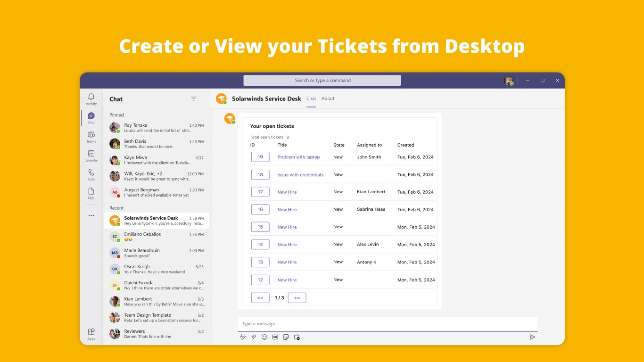Open ticket ID 14 button

[260, 244]
